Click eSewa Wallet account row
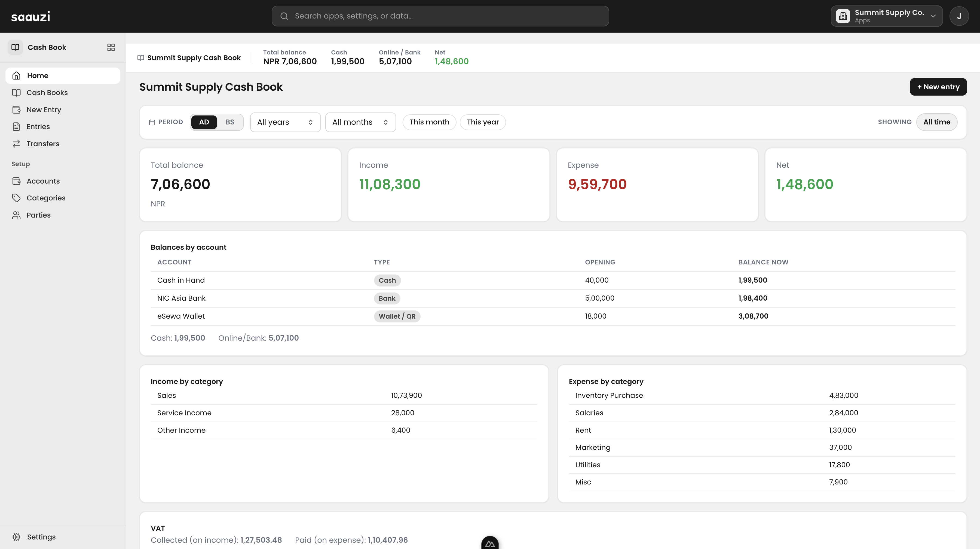Image resolution: width=980 pixels, height=549 pixels. click(553, 316)
